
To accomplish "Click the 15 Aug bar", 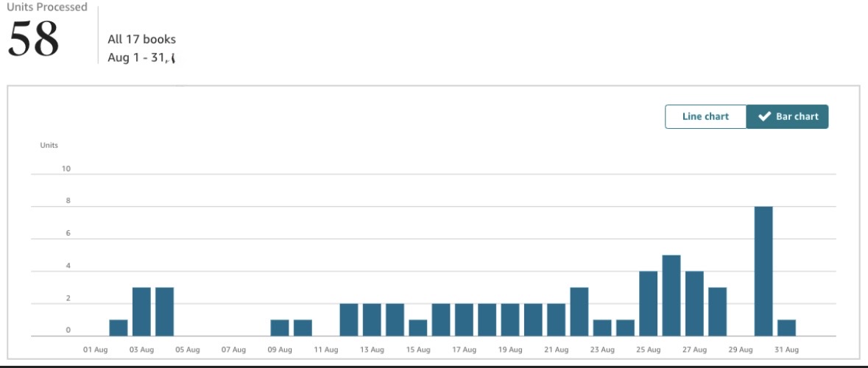I will point(418,328).
